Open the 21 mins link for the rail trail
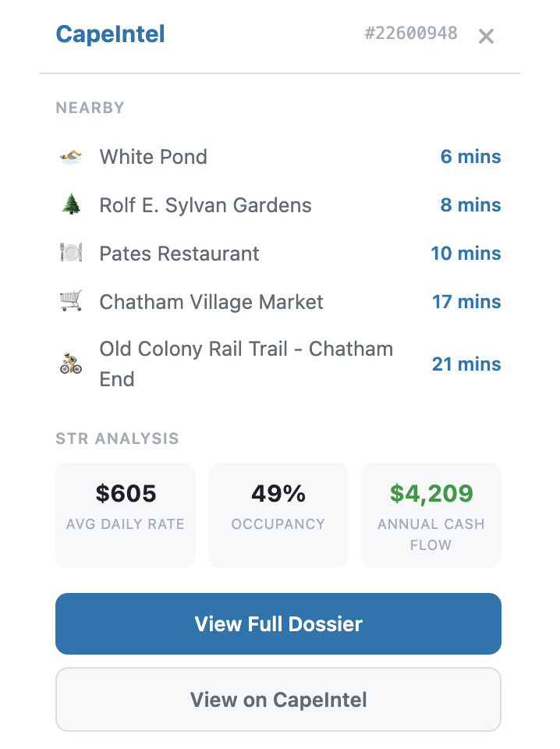This screenshot has width=560, height=749. click(x=466, y=364)
